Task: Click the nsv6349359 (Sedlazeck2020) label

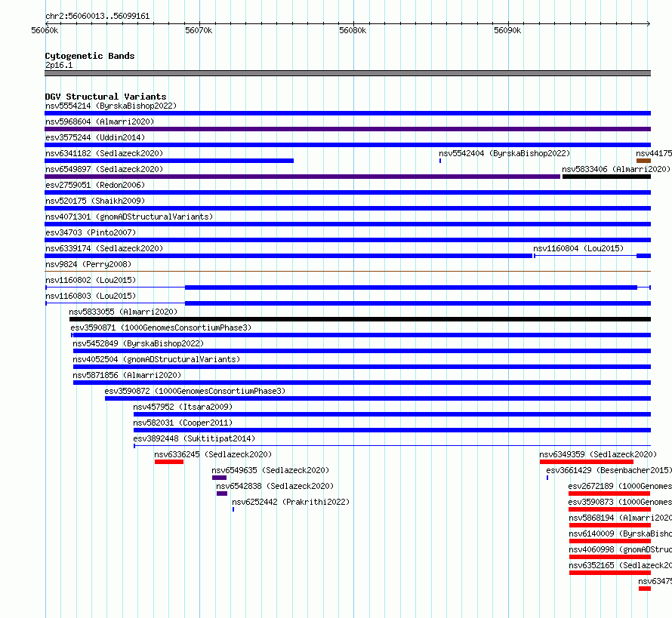Action: tap(598, 454)
